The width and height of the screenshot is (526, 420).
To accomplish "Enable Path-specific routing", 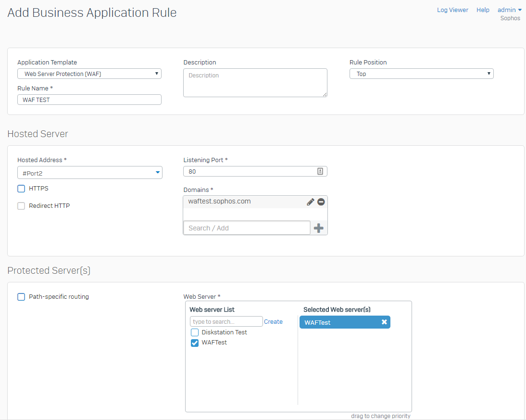I will pos(21,297).
